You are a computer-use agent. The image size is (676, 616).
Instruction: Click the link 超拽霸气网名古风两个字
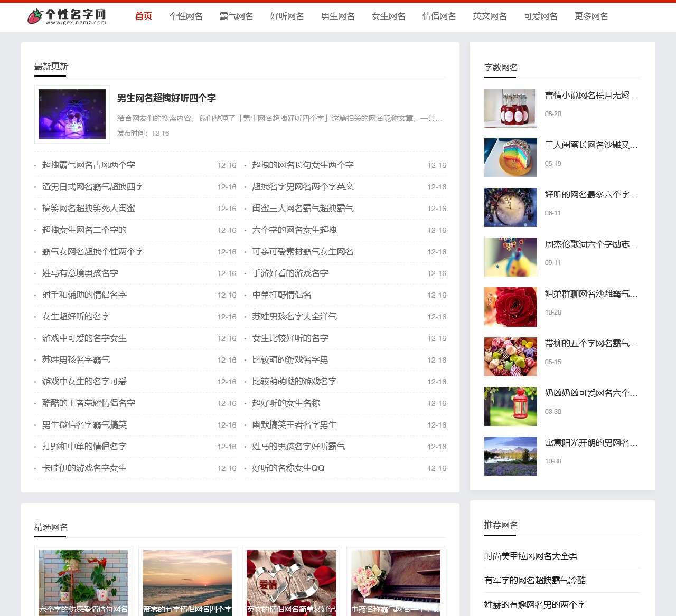point(88,165)
